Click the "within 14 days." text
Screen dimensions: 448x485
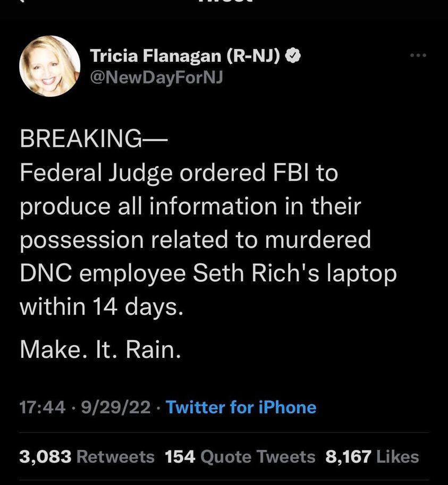[x=102, y=307]
